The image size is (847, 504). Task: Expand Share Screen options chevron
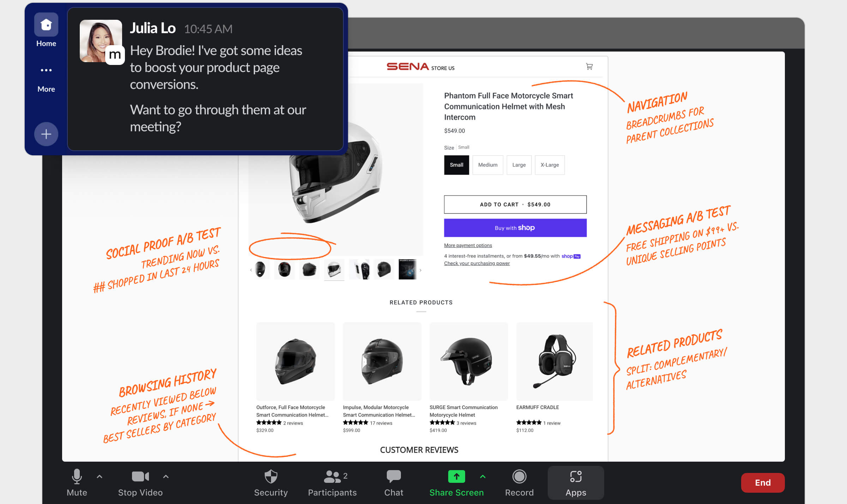pyautogui.click(x=483, y=476)
